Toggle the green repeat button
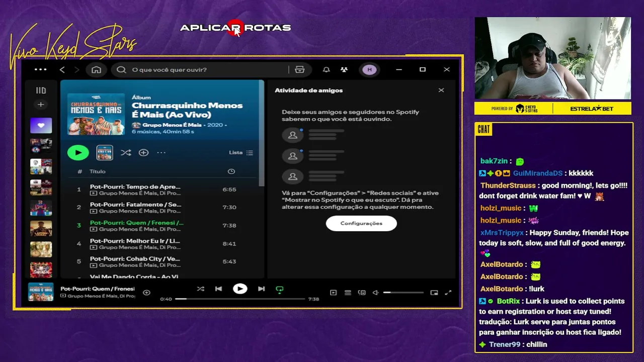The height and width of the screenshot is (362, 644). [x=280, y=289]
